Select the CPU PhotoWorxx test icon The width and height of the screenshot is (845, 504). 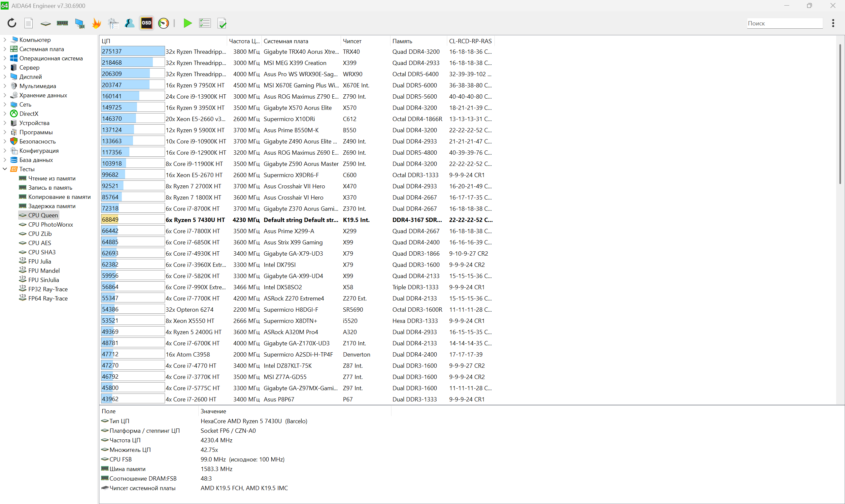click(x=22, y=225)
